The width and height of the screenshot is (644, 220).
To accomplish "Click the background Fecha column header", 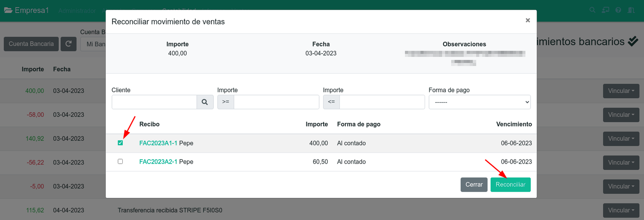I will (62, 69).
